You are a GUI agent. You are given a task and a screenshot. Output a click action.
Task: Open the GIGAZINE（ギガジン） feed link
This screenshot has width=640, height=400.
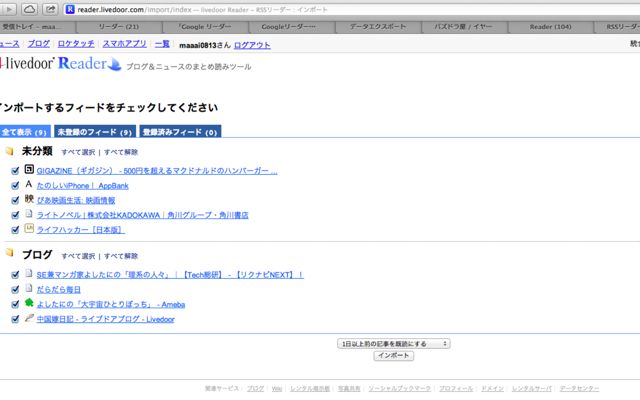[157, 171]
